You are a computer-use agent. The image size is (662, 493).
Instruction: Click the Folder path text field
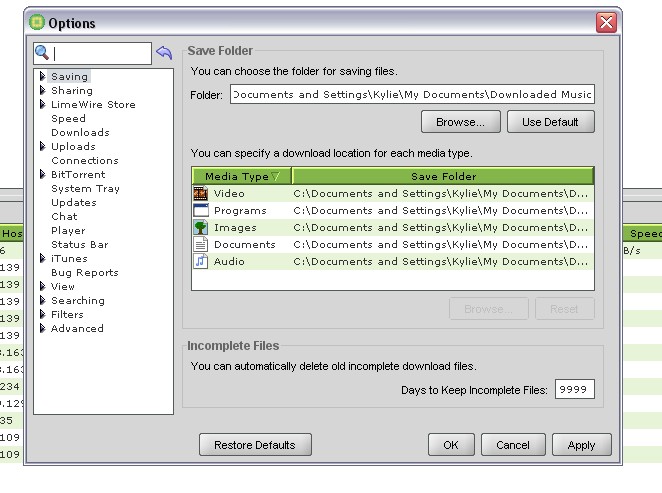click(412, 94)
